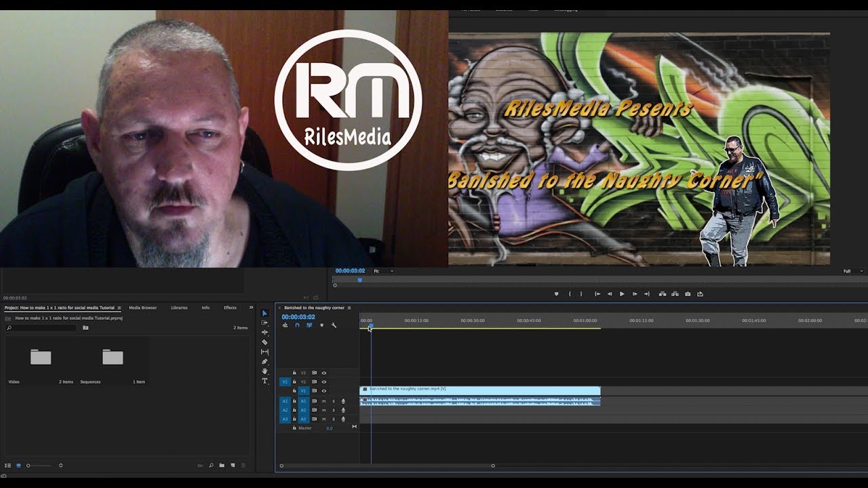The width and height of the screenshot is (868, 488).
Task: Click the project bin search field
Action: 41,327
